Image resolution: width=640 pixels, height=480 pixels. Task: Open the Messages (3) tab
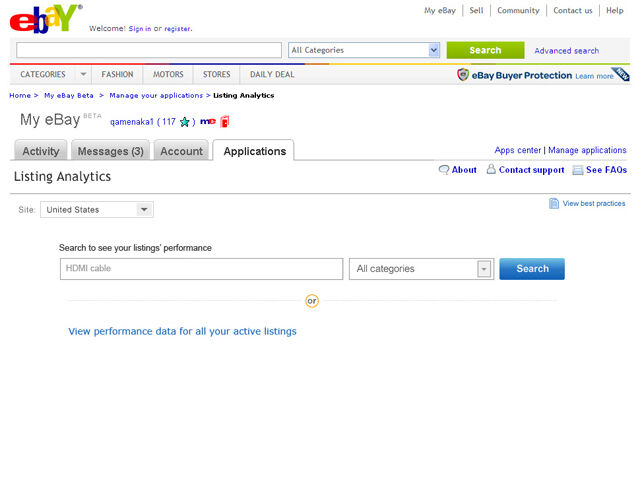(x=111, y=151)
